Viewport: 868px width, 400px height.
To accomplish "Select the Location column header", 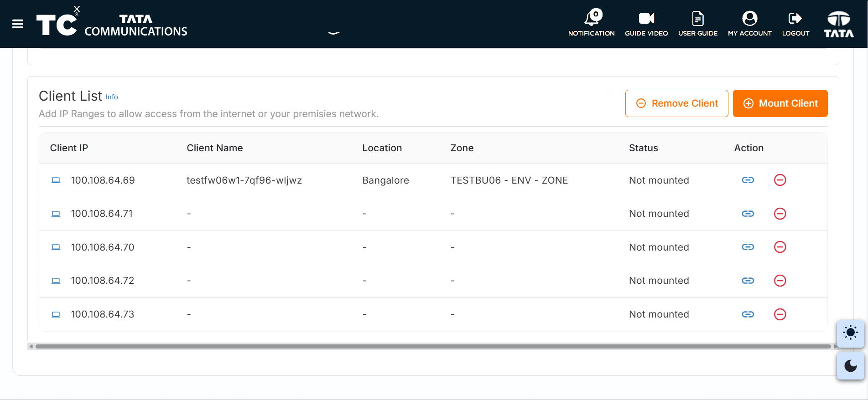I will (382, 148).
